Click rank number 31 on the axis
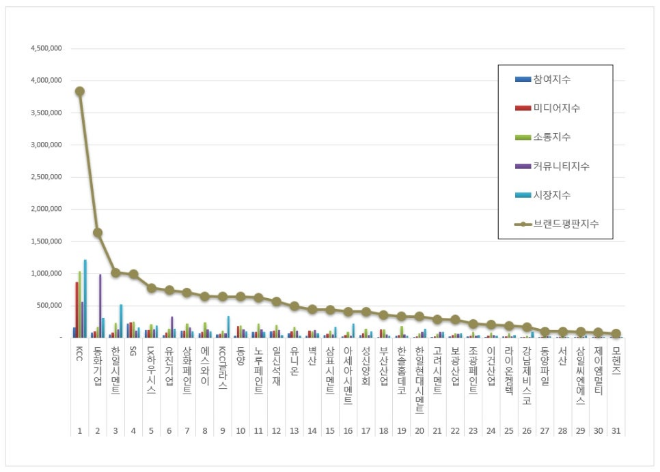The height and width of the screenshot is (472, 660). pyautogui.click(x=615, y=430)
